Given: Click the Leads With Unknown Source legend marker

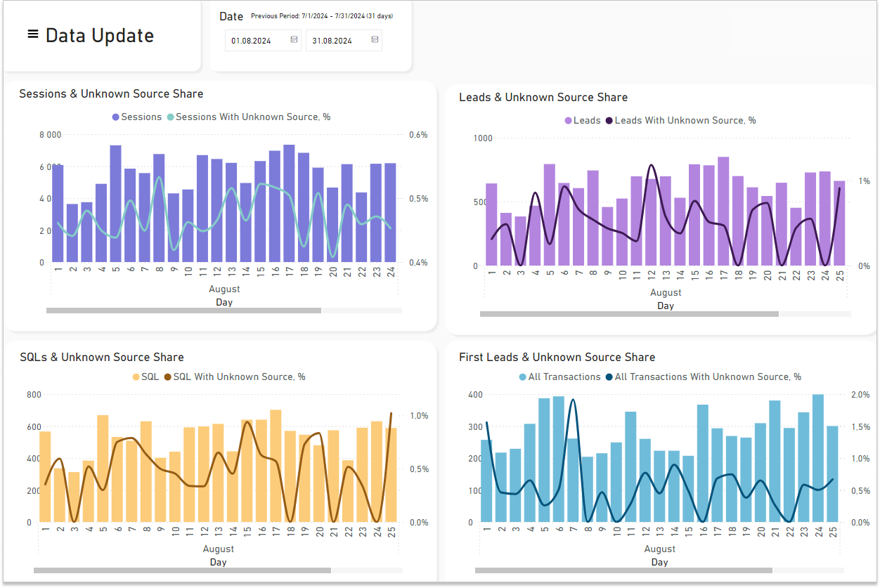Looking at the screenshot, I should pyautogui.click(x=609, y=120).
